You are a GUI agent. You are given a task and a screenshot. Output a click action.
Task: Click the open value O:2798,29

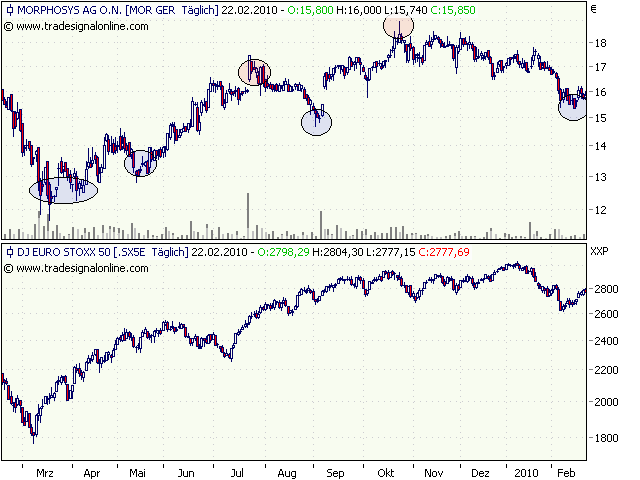click(x=283, y=252)
